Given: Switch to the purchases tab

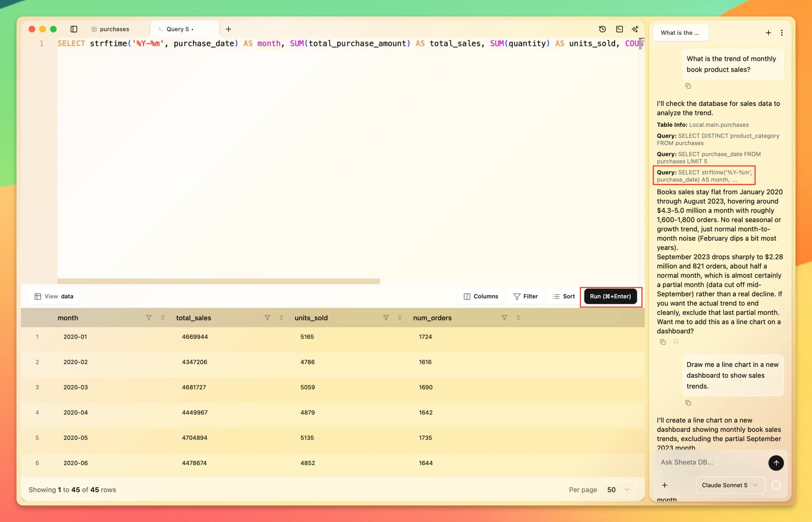Looking at the screenshot, I should [114, 29].
